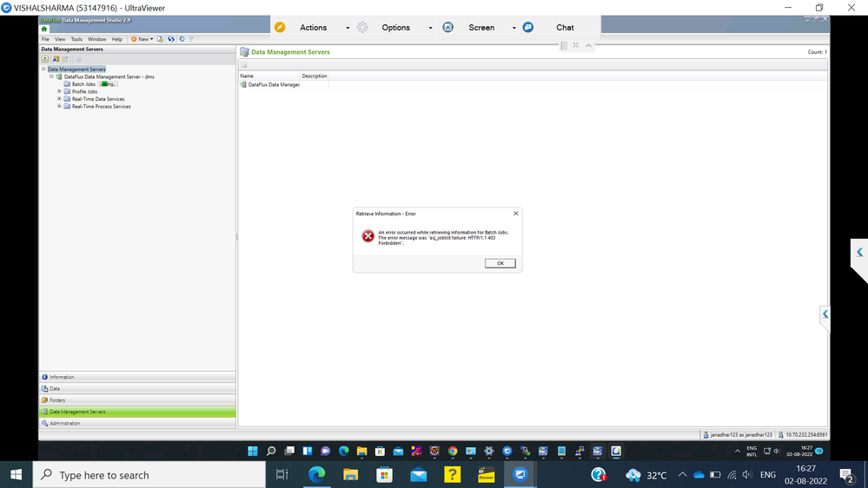Select the DataFlux Data Manager row in the list
This screenshot has height=488, width=868.
(270, 84)
